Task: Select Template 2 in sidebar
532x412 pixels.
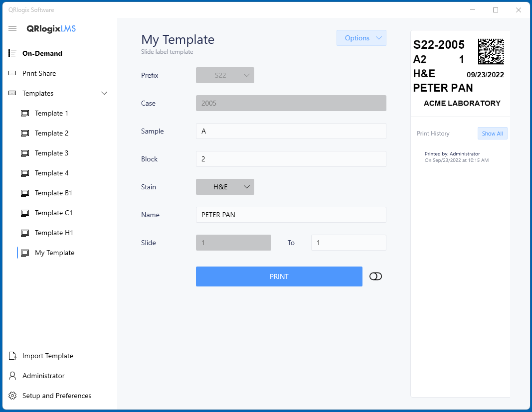Action: tap(51, 133)
